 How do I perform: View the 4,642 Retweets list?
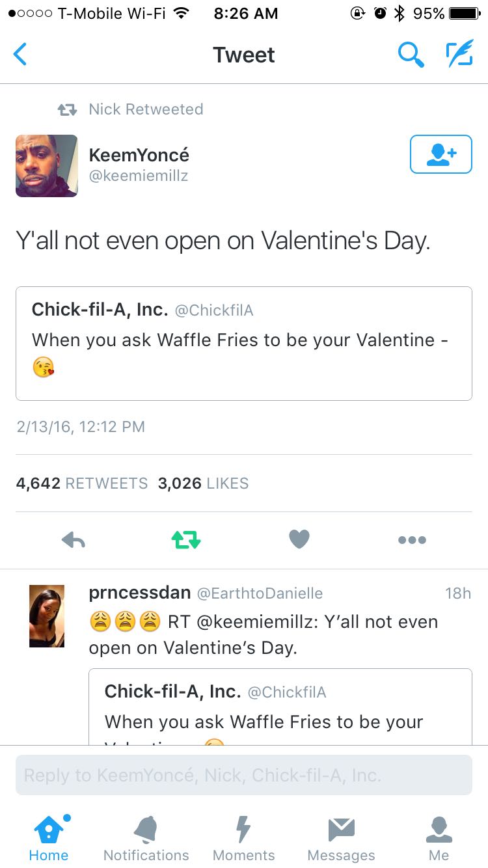(82, 483)
